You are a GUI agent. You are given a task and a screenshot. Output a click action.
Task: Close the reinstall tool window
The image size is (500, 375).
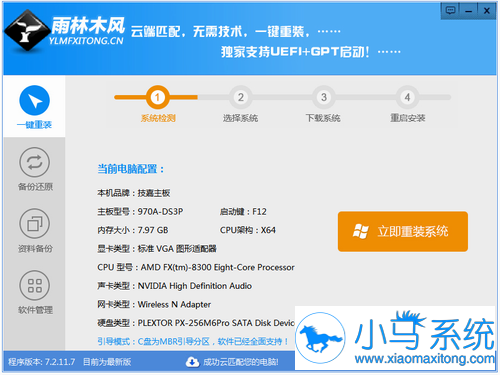pos(487,11)
